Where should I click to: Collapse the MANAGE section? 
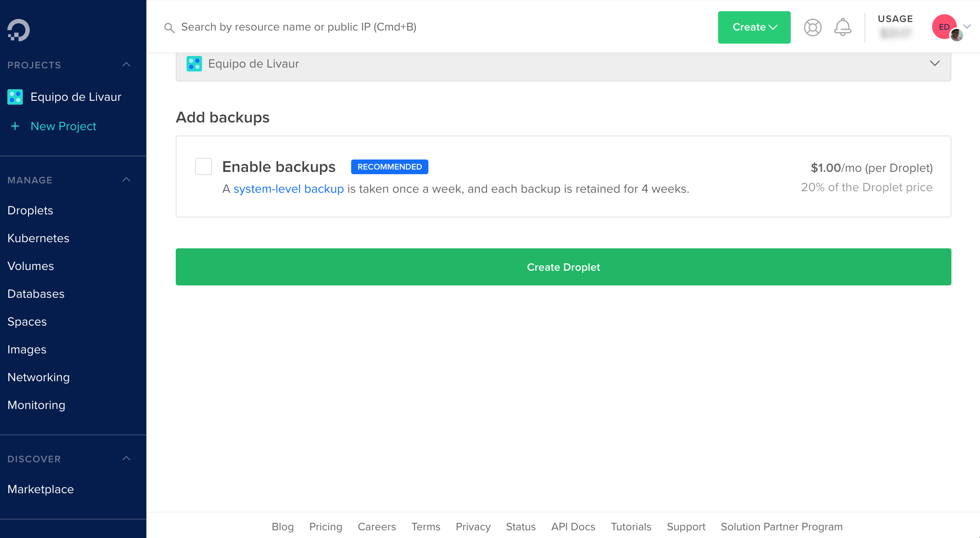tap(126, 180)
